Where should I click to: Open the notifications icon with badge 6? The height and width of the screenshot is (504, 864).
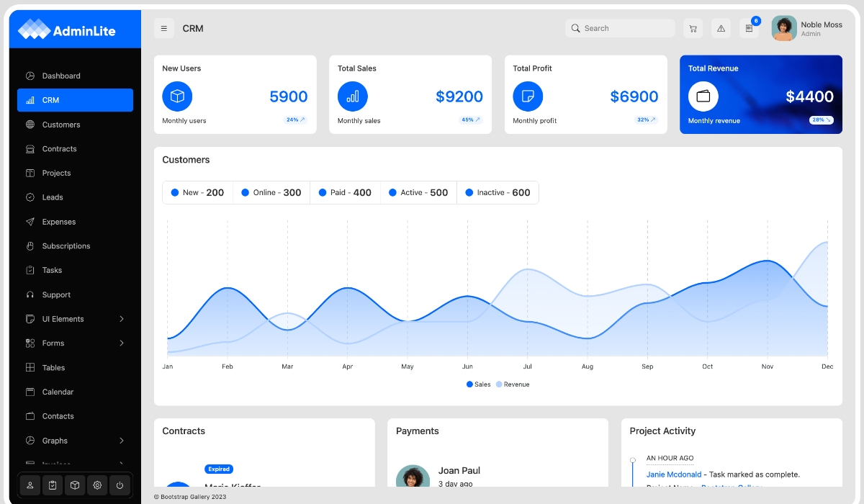point(749,28)
